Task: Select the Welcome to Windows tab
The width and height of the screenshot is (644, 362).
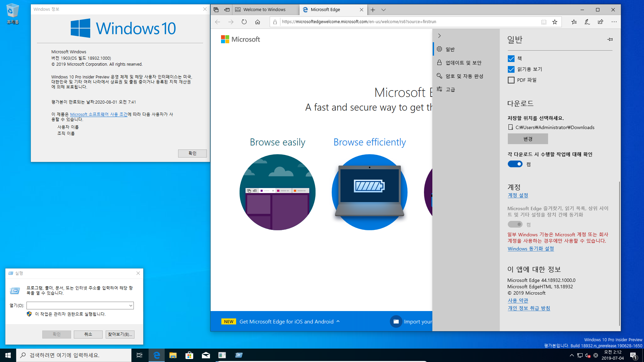Action: 265,9
